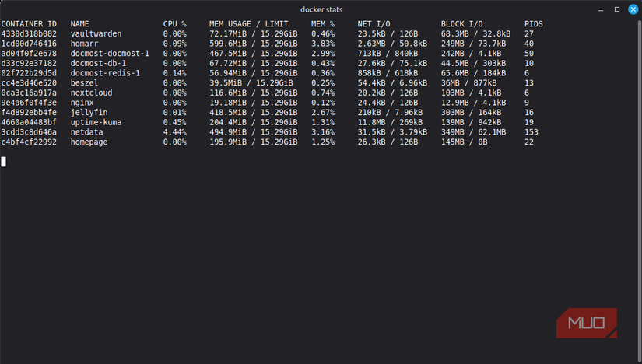The image size is (642, 364).
Task: Click the MEM USAGE / LIMIT header
Action: [x=249, y=24]
